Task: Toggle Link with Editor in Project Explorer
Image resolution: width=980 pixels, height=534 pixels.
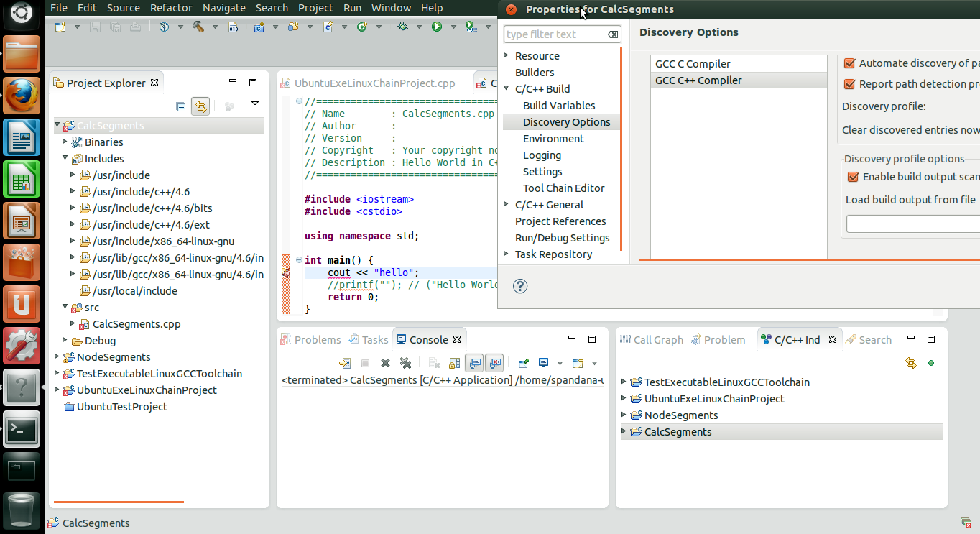Action: coord(200,106)
